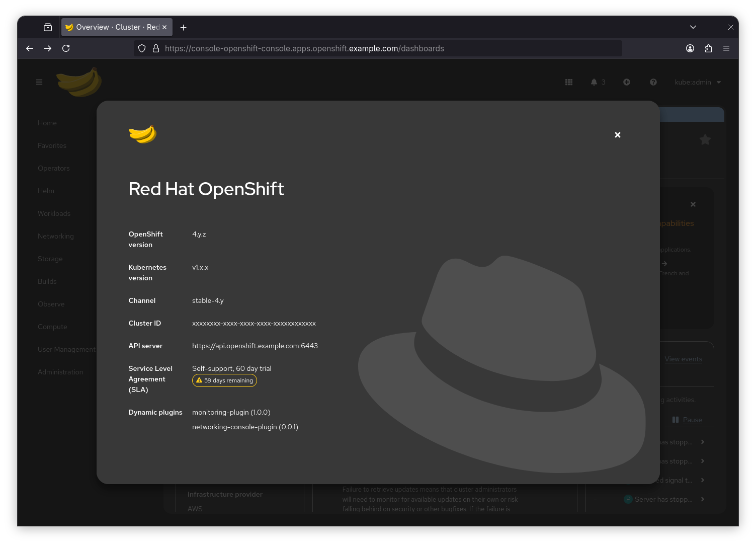Open the browser extensions puzzle icon
The image size is (756, 545).
(708, 48)
